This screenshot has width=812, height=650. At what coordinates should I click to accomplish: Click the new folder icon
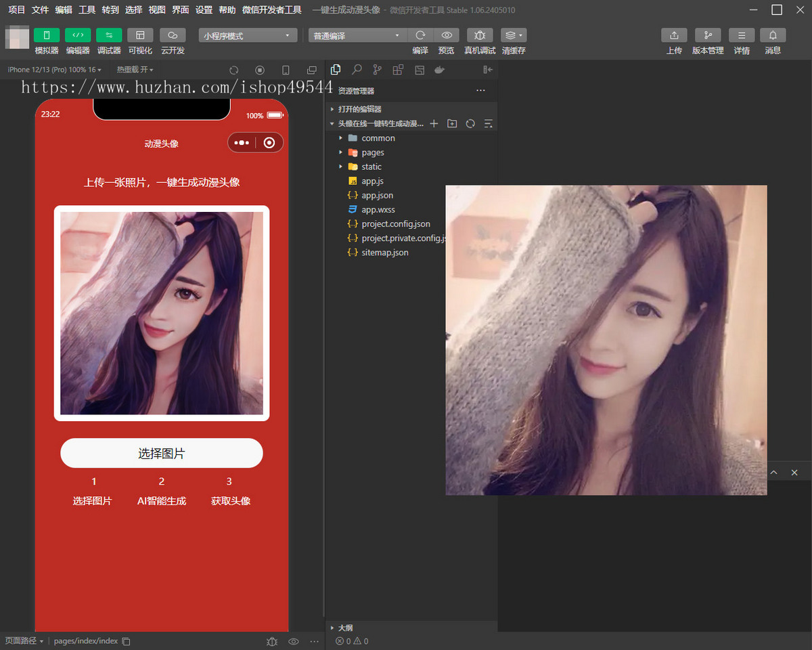tap(452, 123)
